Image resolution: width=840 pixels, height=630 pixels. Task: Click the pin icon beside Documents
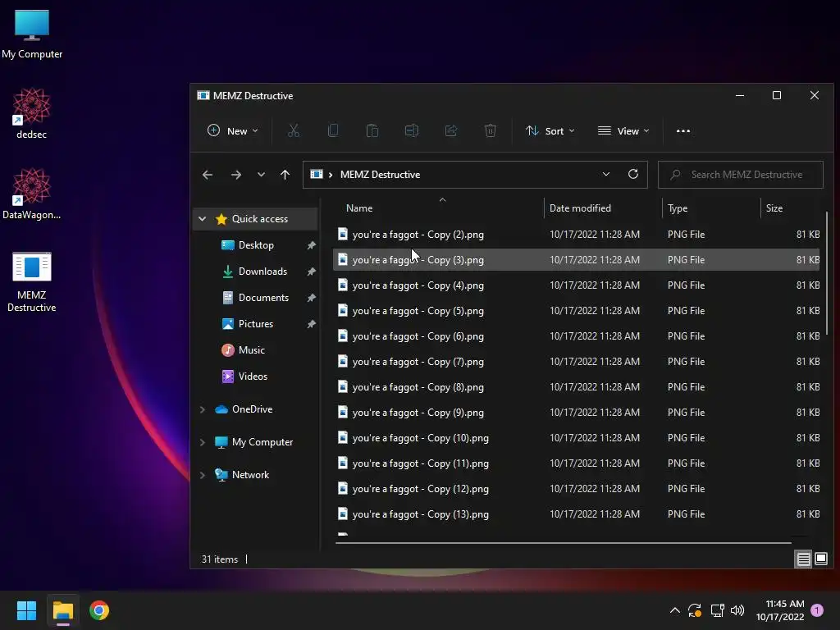click(x=311, y=298)
